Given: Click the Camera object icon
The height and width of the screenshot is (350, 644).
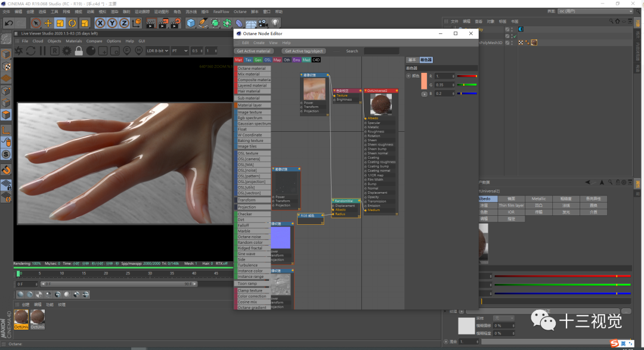Looking at the screenshot, I should click(263, 23).
